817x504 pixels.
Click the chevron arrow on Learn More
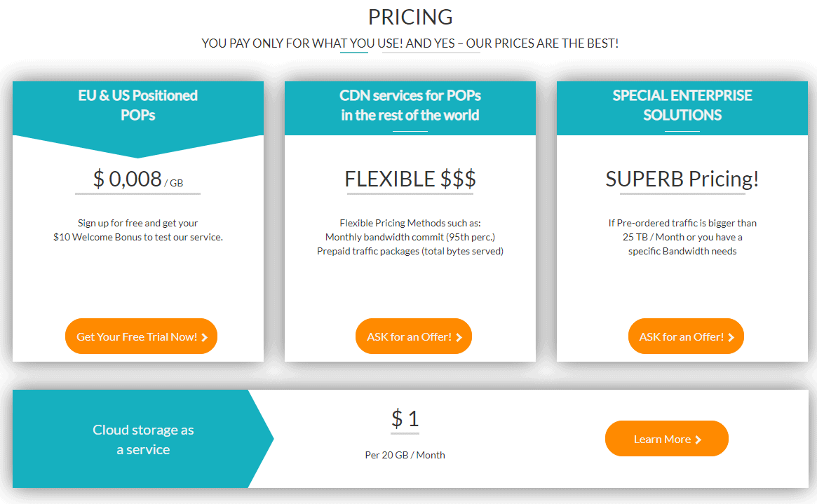(x=698, y=440)
